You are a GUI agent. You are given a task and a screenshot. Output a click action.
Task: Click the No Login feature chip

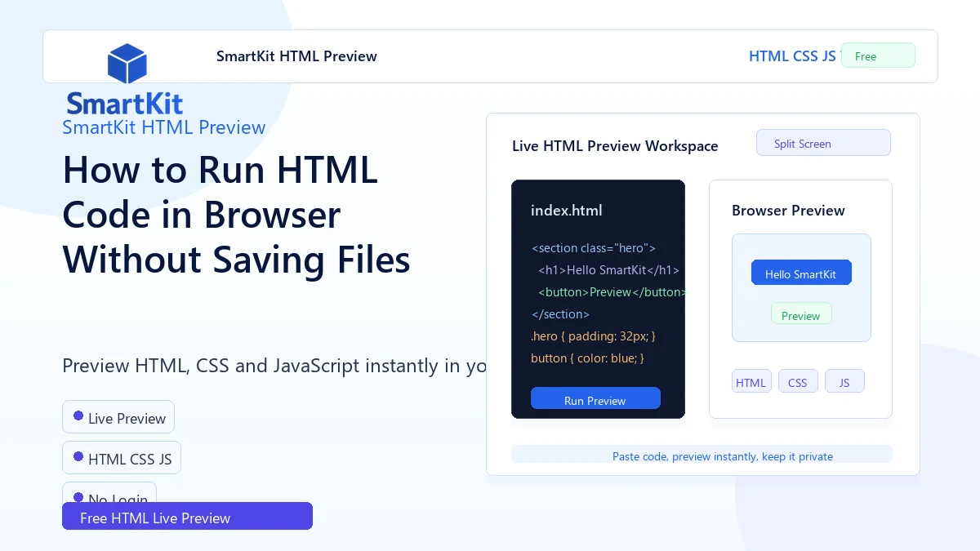[109, 492]
